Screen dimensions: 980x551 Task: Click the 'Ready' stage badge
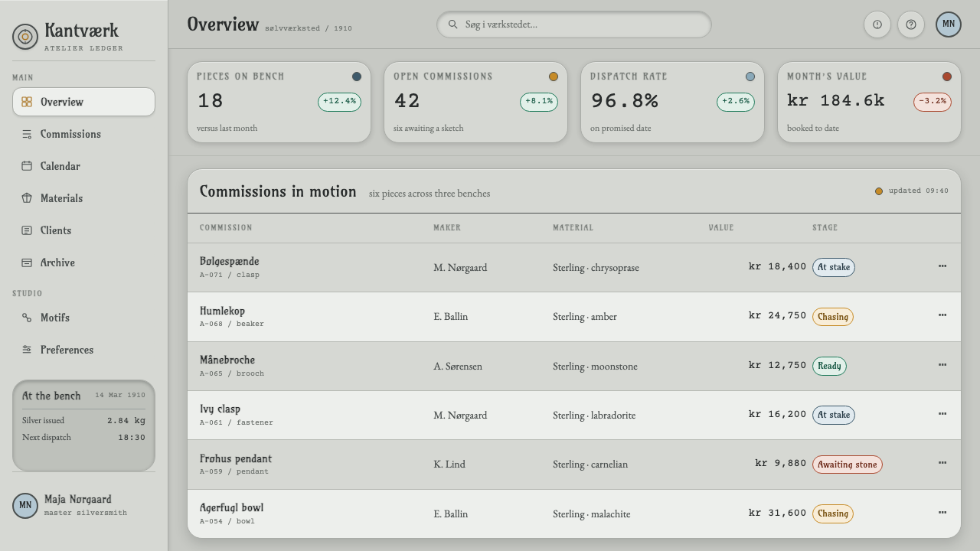[829, 366]
